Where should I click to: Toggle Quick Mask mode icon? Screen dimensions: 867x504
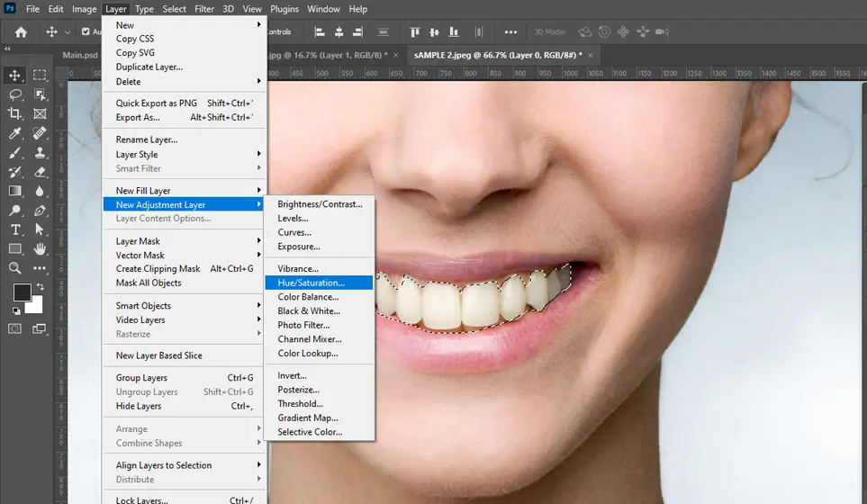click(15, 328)
